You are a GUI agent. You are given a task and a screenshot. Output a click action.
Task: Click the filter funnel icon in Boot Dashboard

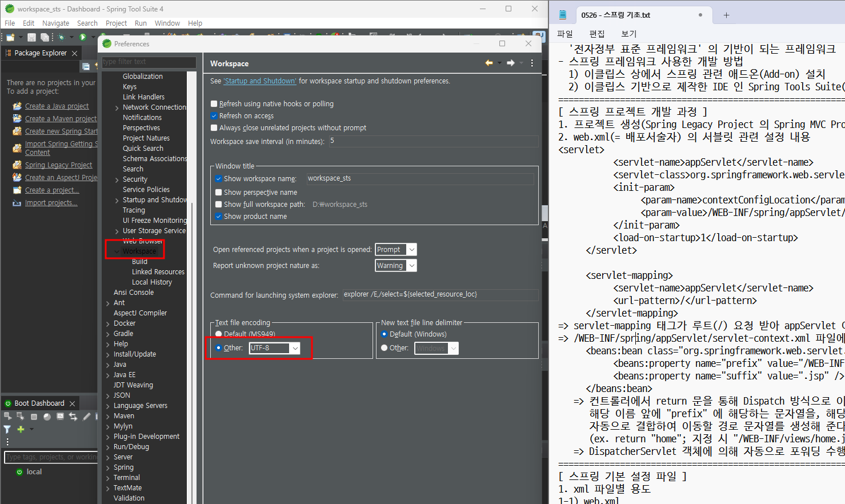[7, 429]
